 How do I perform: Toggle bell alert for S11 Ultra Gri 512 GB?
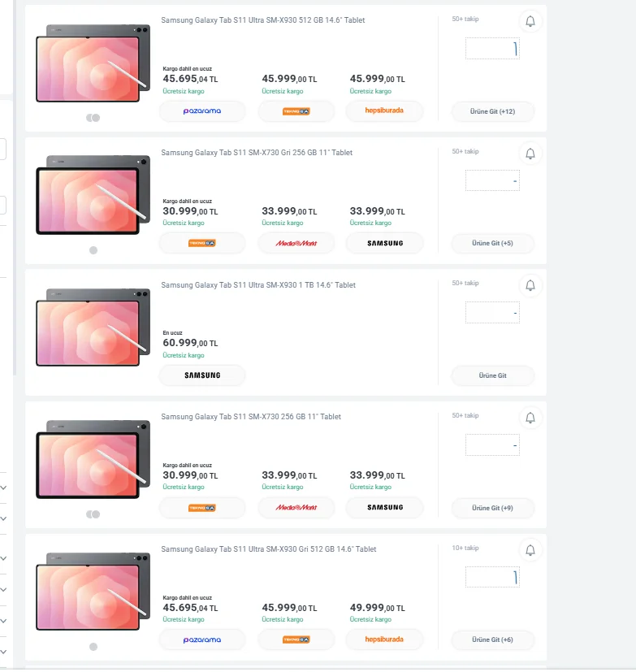click(x=530, y=551)
